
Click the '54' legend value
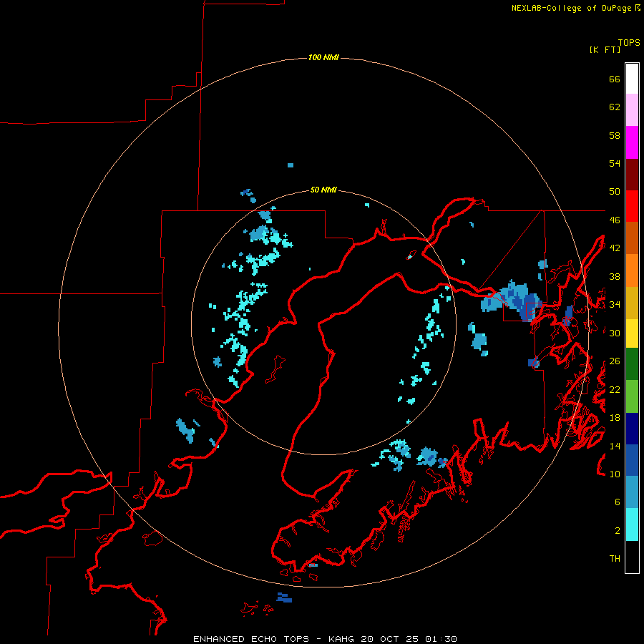[x=615, y=163]
